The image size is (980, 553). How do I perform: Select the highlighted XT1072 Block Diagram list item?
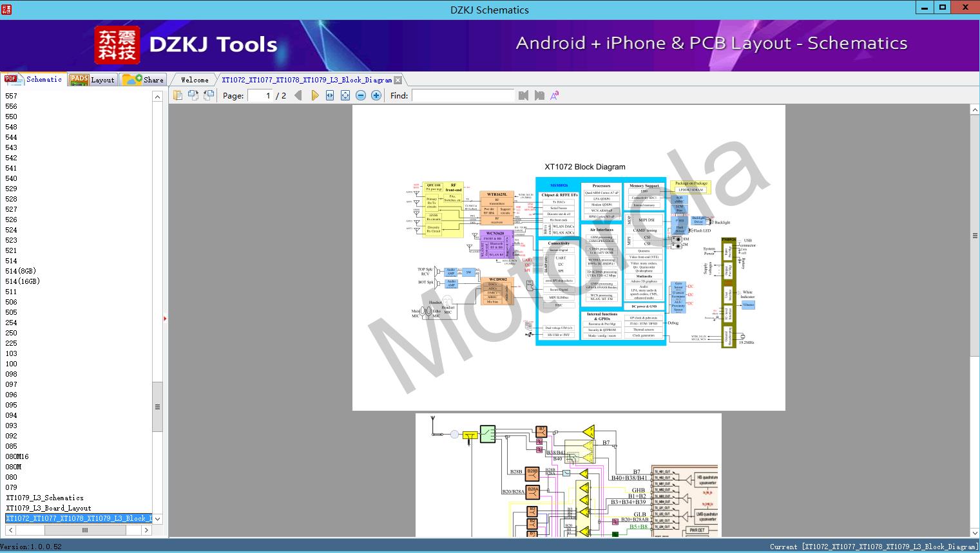[79, 518]
